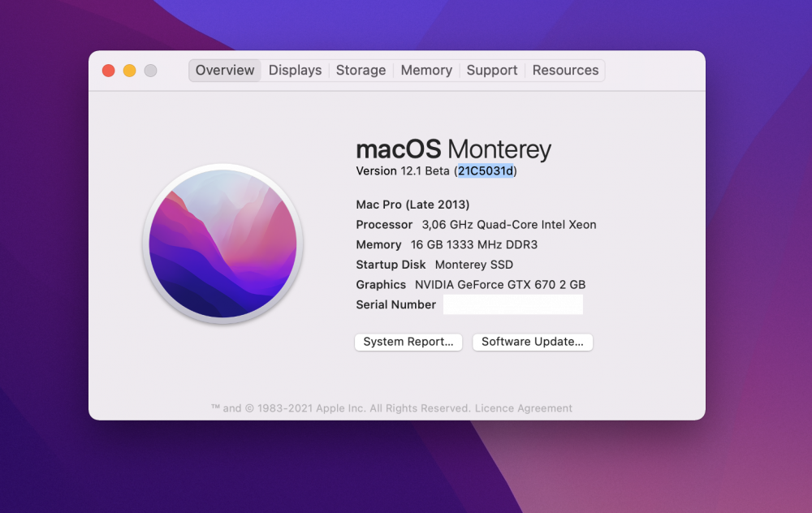Select the Storage tab
The width and height of the screenshot is (812, 513).
tap(361, 71)
